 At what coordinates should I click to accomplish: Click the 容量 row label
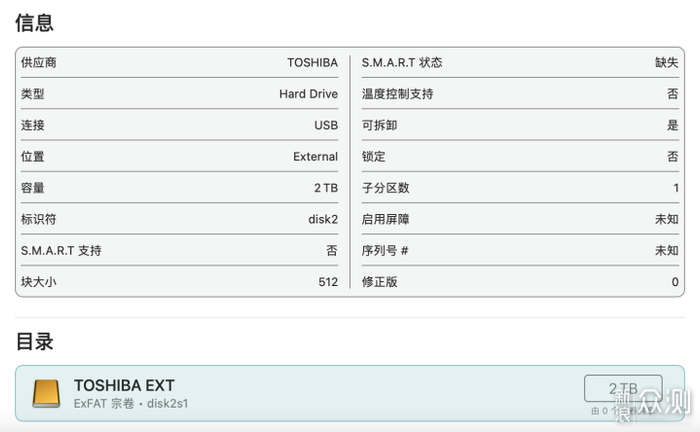click(33, 188)
